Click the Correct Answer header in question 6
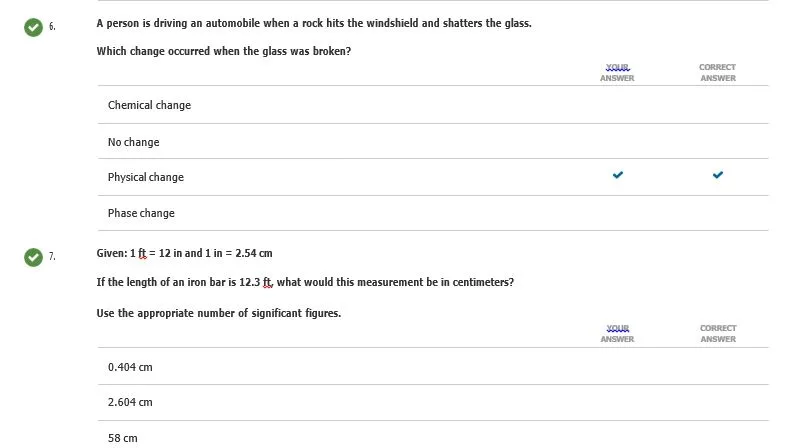The height and width of the screenshot is (448, 797). [718, 73]
